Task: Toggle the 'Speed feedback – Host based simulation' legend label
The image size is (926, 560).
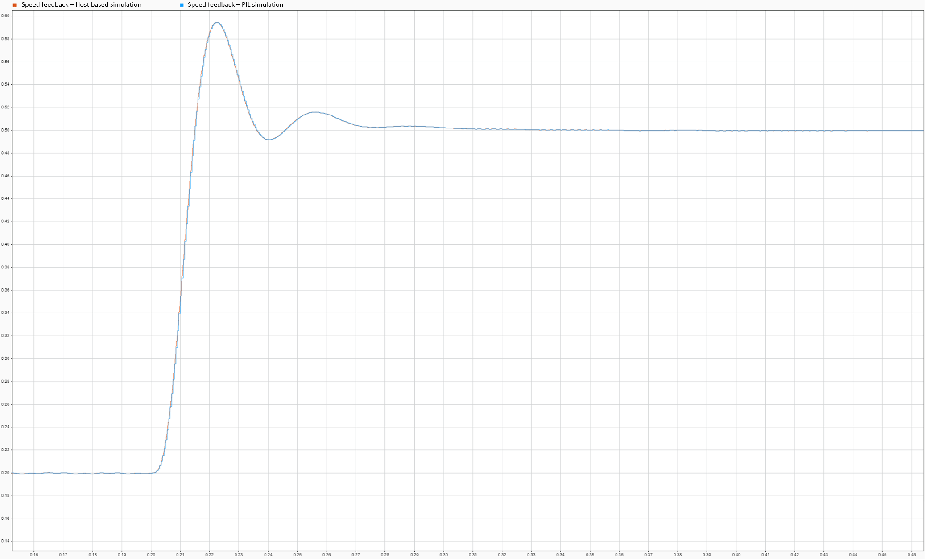Action: tap(81, 5)
